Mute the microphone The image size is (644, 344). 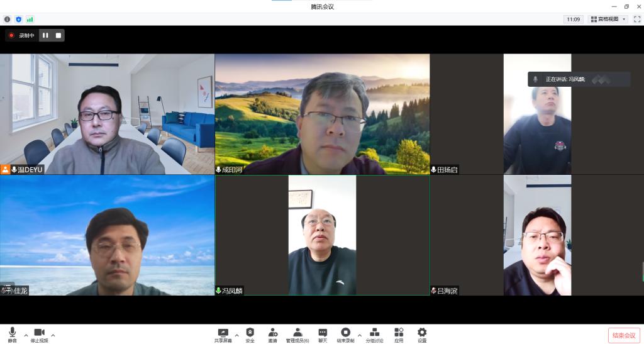click(12, 334)
